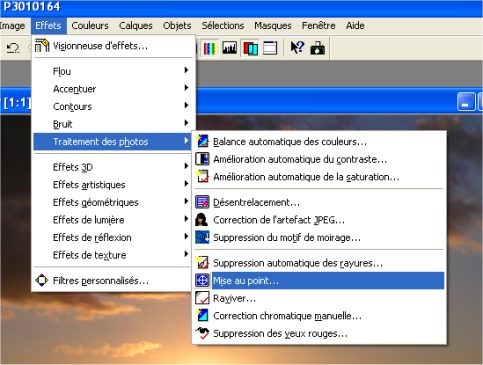Expand the Accentuer submenu arrow
Image resolution: width=483 pixels, height=365 pixels.
[x=186, y=88]
